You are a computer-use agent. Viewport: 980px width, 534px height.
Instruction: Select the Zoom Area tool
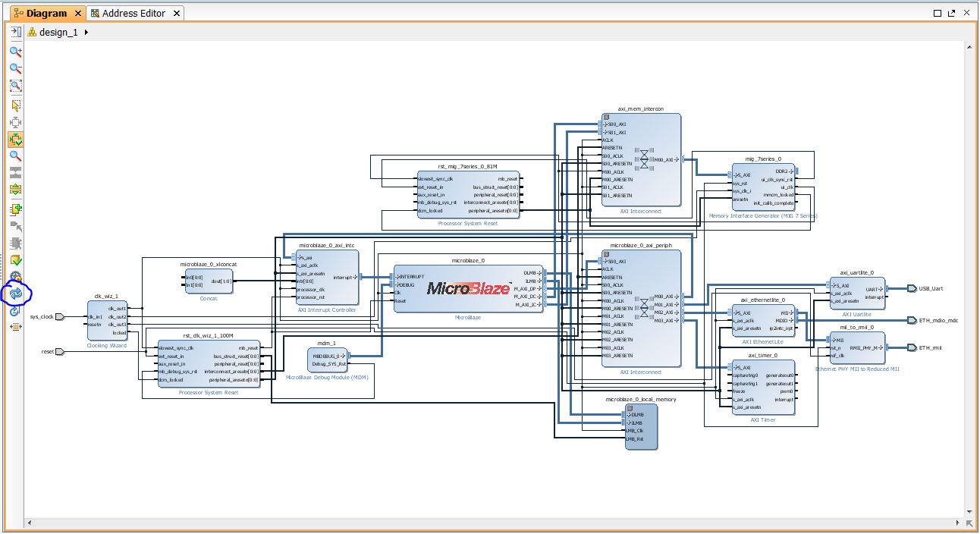pos(15,86)
